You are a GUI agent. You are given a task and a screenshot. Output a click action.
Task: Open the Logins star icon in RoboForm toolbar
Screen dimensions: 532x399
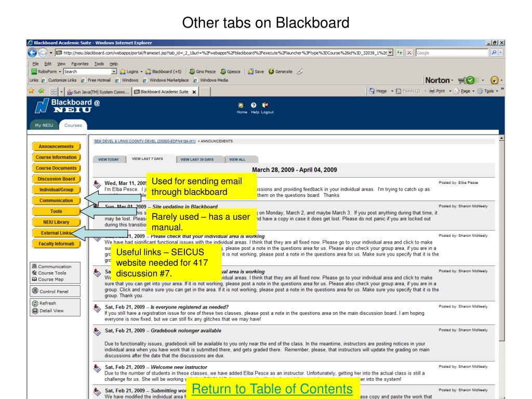point(123,72)
